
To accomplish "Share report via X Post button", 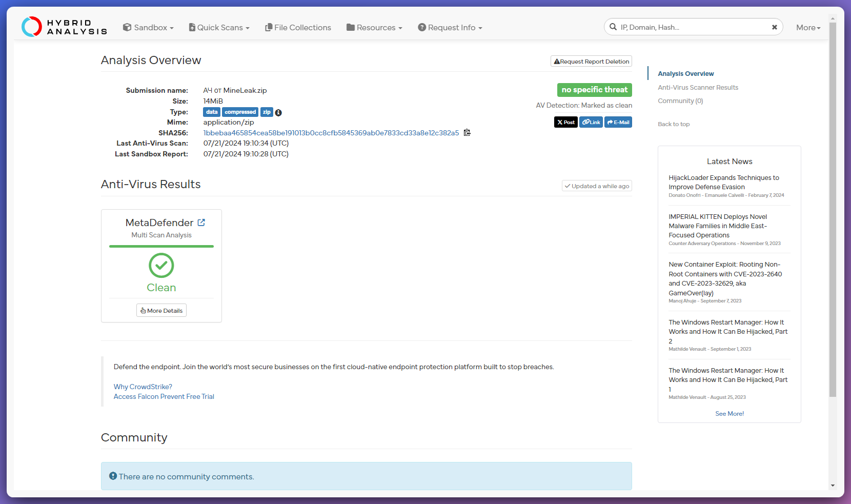I will click(566, 122).
